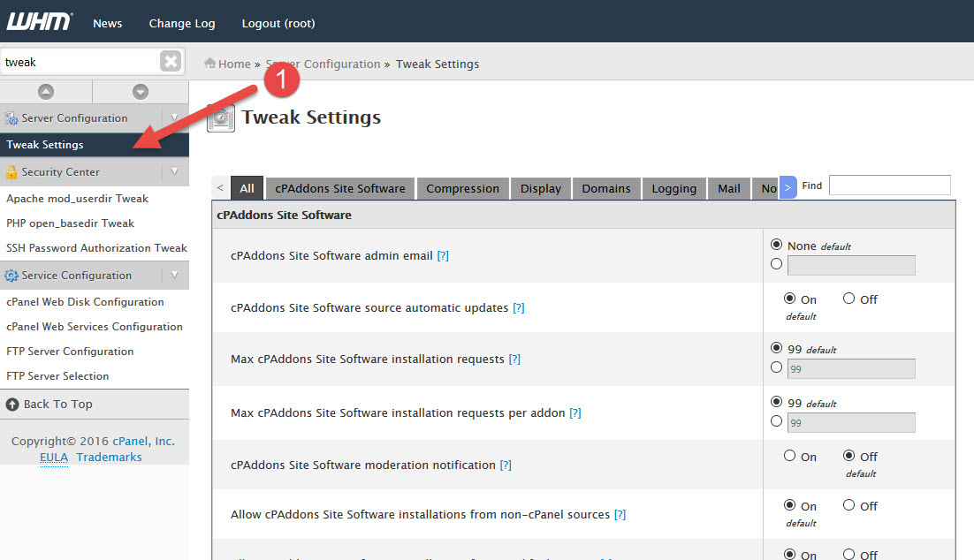The width and height of the screenshot is (974, 560).
Task: Open the Change Log menu item
Action: [x=182, y=23]
